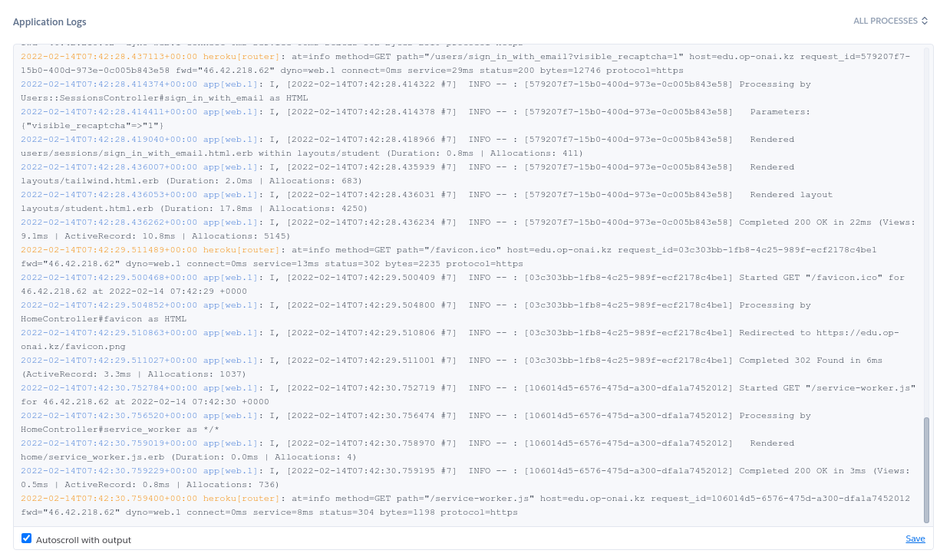This screenshot has width=940, height=560.
Task: Select the Application Logs heading
Action: pos(49,21)
